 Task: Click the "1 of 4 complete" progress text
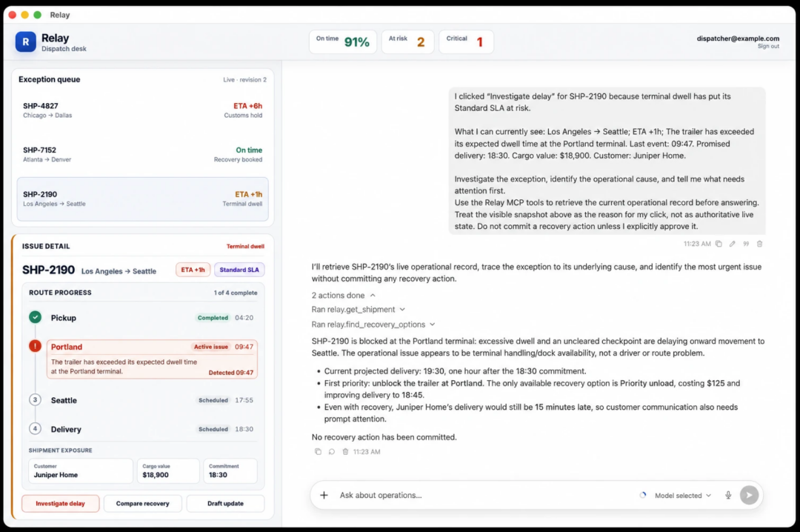pyautogui.click(x=236, y=293)
